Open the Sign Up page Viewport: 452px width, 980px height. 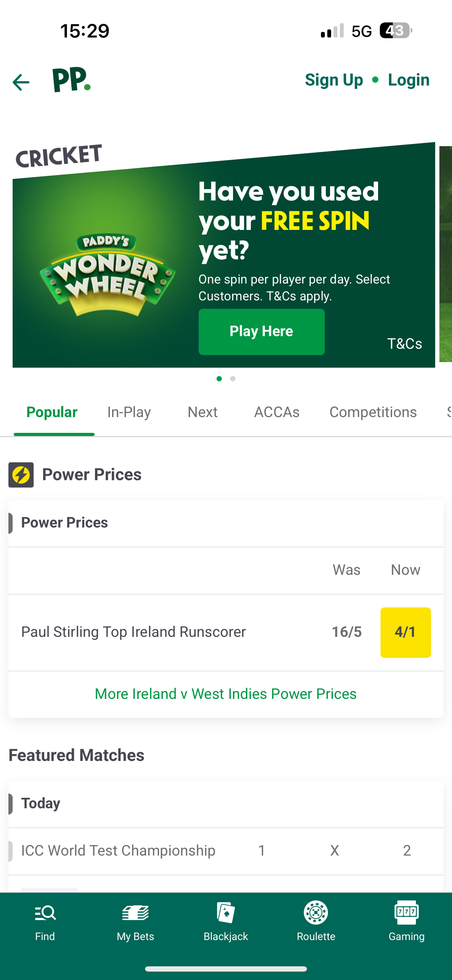click(x=334, y=80)
